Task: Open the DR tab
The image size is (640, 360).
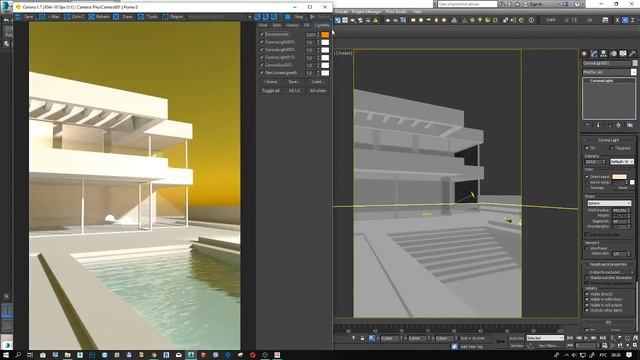Action: [x=307, y=25]
